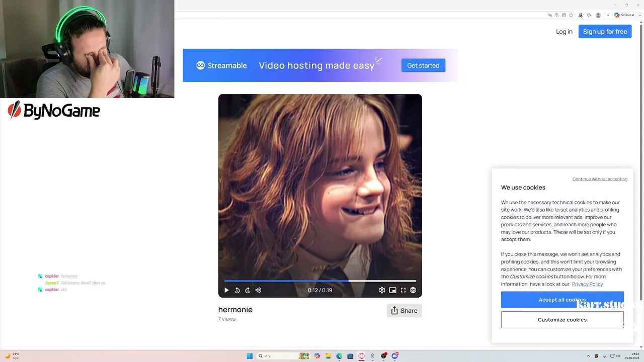Open the weather widget on the taskbar
Screen dimensions: 644x362
click(x=12, y=356)
